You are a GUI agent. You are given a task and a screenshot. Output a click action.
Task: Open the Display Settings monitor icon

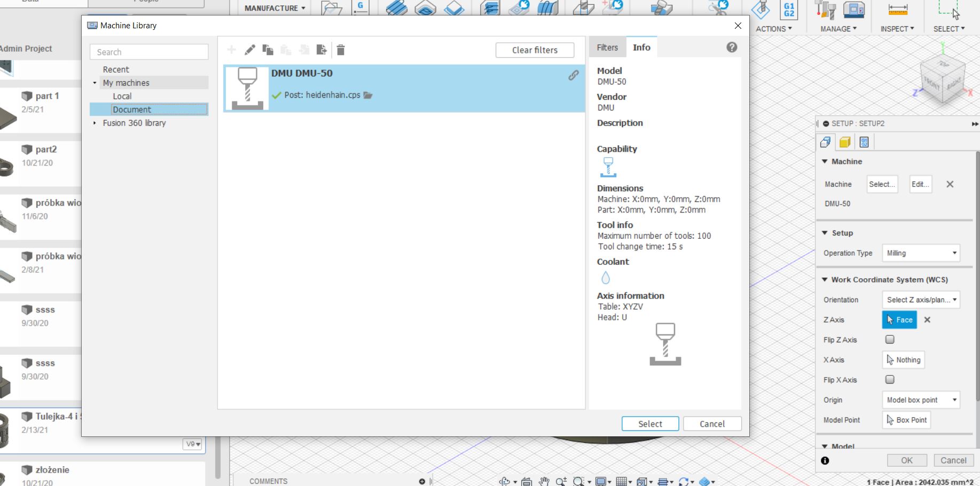pos(600,482)
